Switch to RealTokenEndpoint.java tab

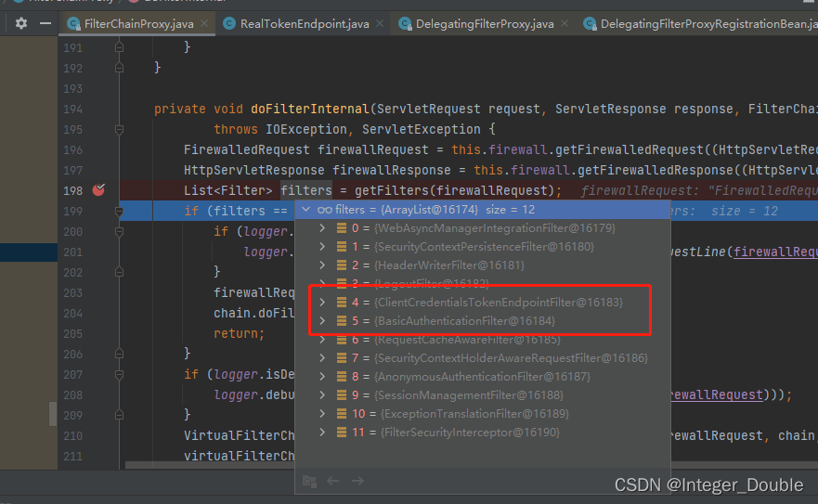pos(305,24)
